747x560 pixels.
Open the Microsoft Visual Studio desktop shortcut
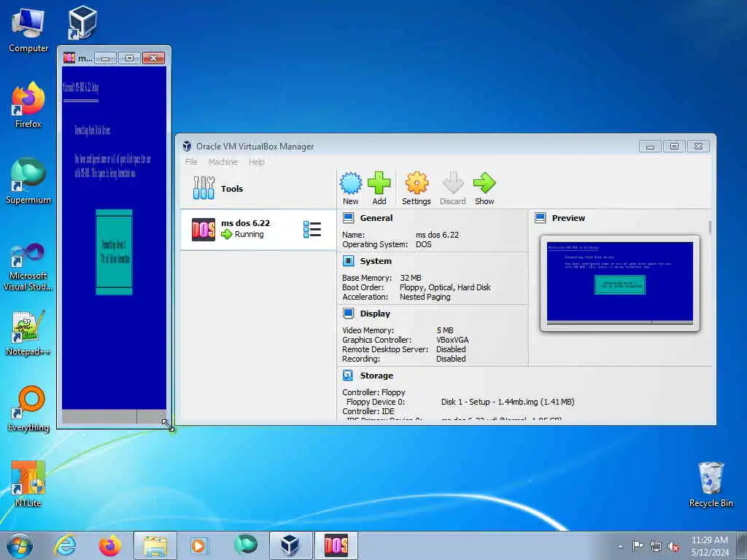tap(28, 267)
